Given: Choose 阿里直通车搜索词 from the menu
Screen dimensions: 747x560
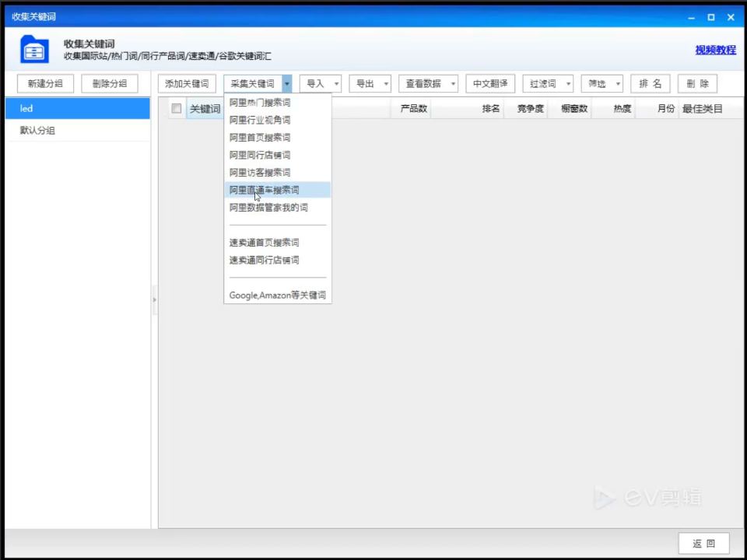Looking at the screenshot, I should pos(277,190).
